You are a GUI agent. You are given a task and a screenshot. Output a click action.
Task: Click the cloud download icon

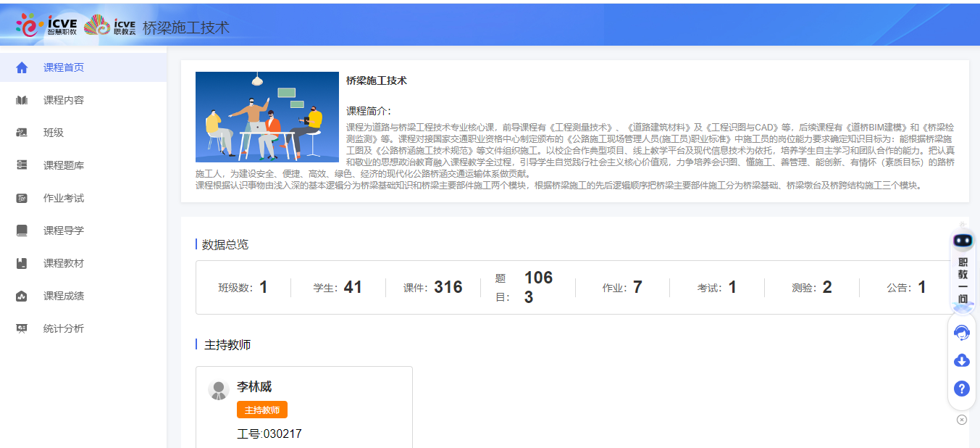962,360
